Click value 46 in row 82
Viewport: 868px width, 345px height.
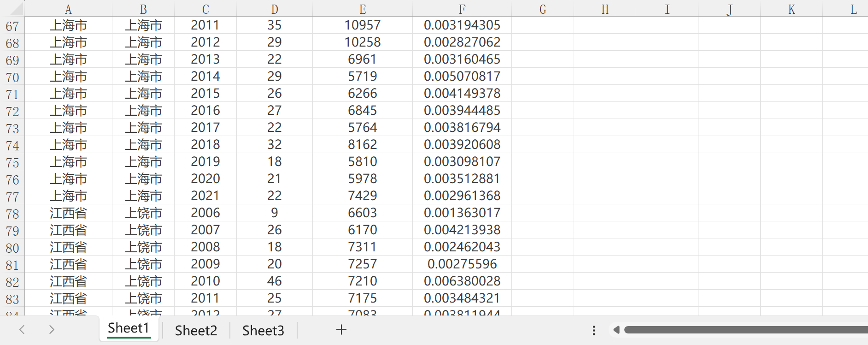point(275,281)
